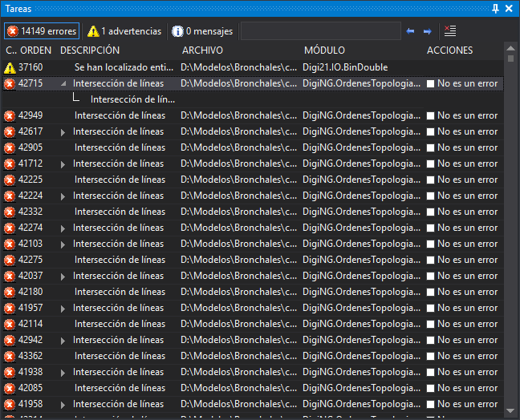Click the search filter text field
This screenshot has width=520, height=420.
[x=321, y=31]
